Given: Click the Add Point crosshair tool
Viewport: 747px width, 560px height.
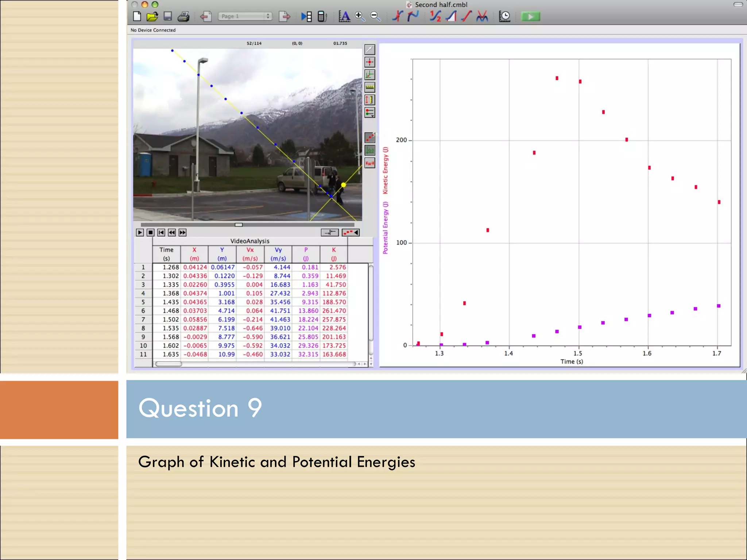Looking at the screenshot, I should tap(369, 62).
